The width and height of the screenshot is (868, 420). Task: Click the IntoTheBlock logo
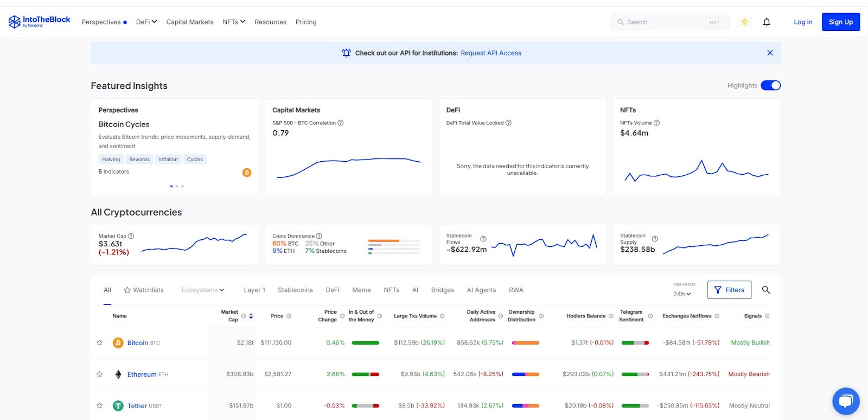pos(39,22)
